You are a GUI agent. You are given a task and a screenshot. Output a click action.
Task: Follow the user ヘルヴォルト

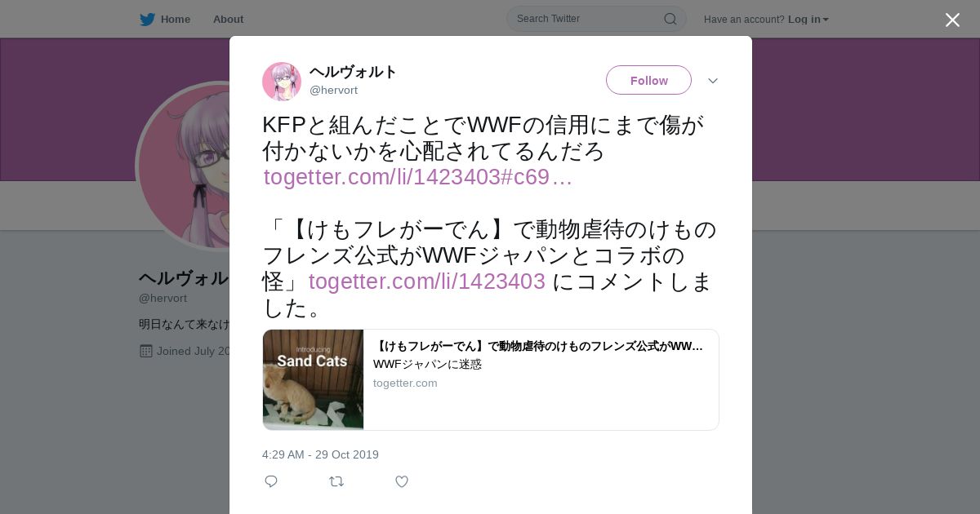(x=648, y=80)
